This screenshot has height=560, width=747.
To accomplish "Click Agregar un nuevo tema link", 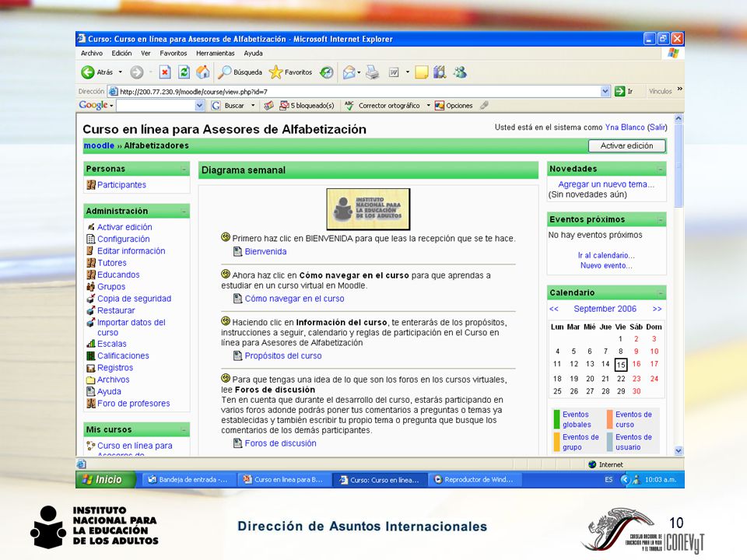I will [x=606, y=184].
